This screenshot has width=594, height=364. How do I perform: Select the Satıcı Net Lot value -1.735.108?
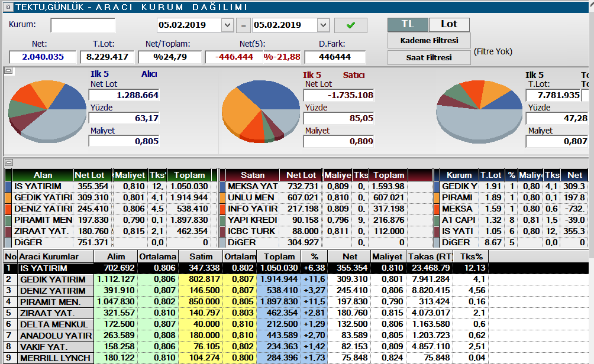(x=338, y=95)
